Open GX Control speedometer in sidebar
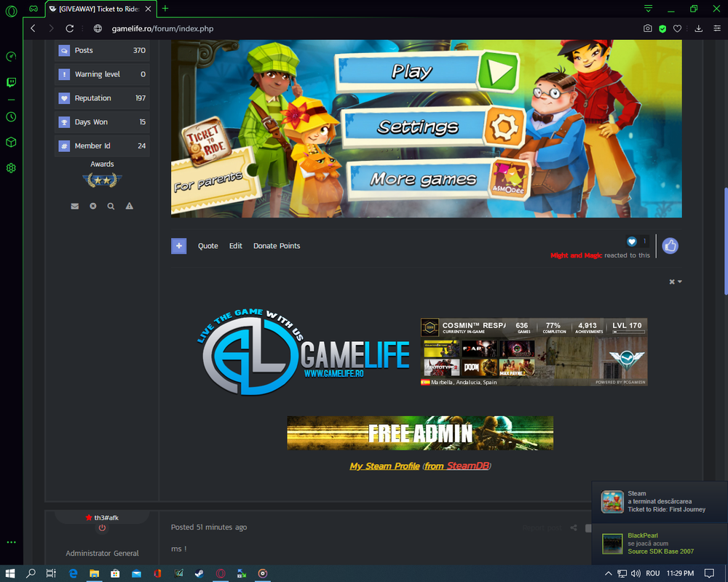This screenshot has height=582, width=728. pos(11,57)
